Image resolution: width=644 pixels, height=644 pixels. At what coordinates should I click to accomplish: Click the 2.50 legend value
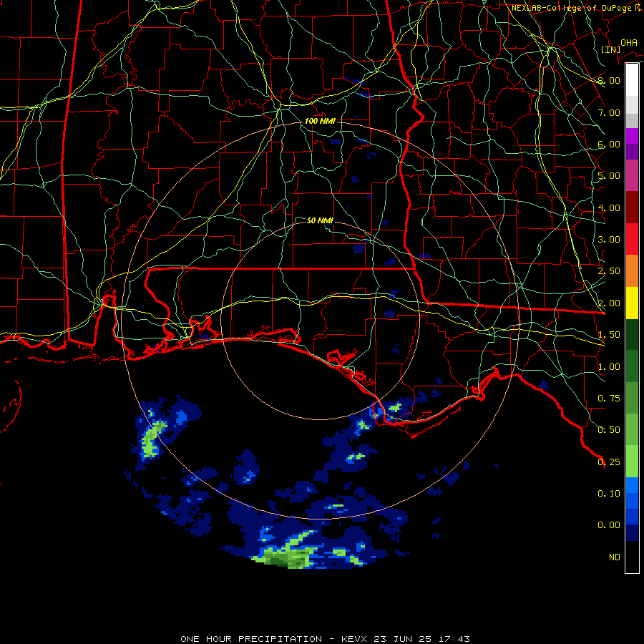(x=609, y=271)
